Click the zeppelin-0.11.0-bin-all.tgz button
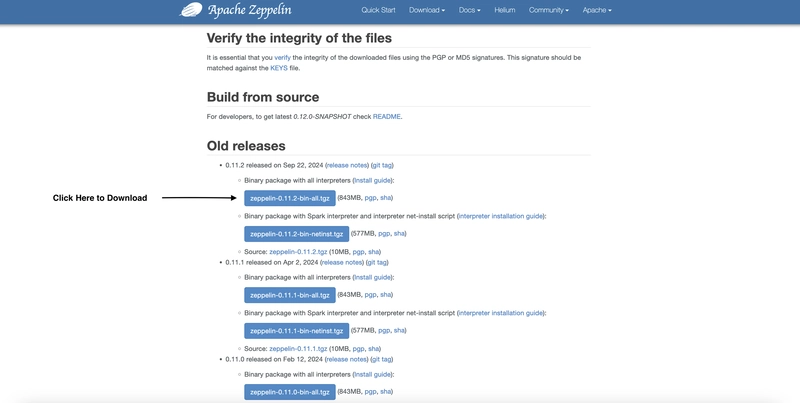 [290, 392]
